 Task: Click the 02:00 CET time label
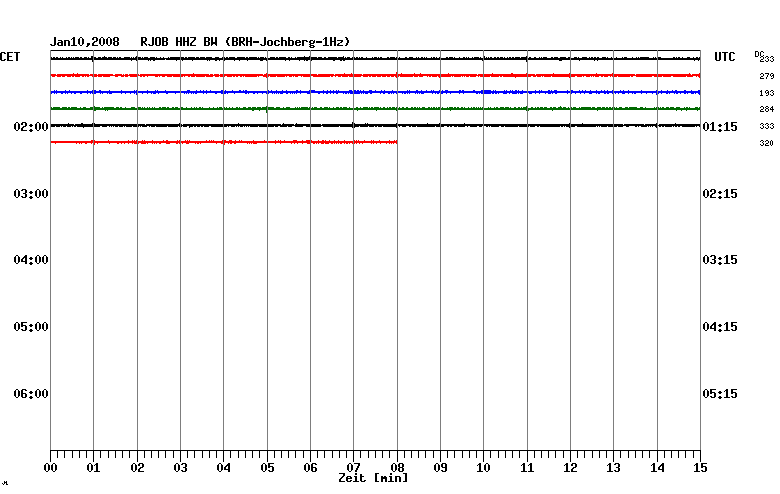point(31,127)
